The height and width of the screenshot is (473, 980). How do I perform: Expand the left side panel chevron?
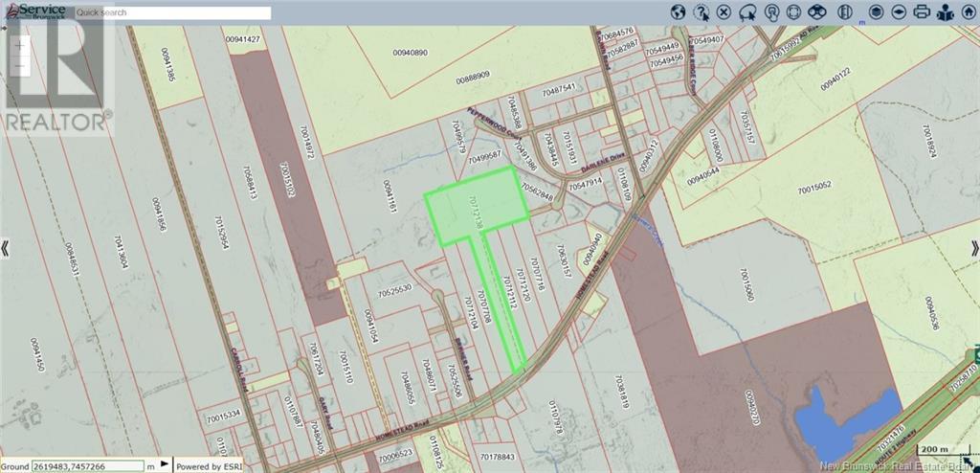(6, 249)
